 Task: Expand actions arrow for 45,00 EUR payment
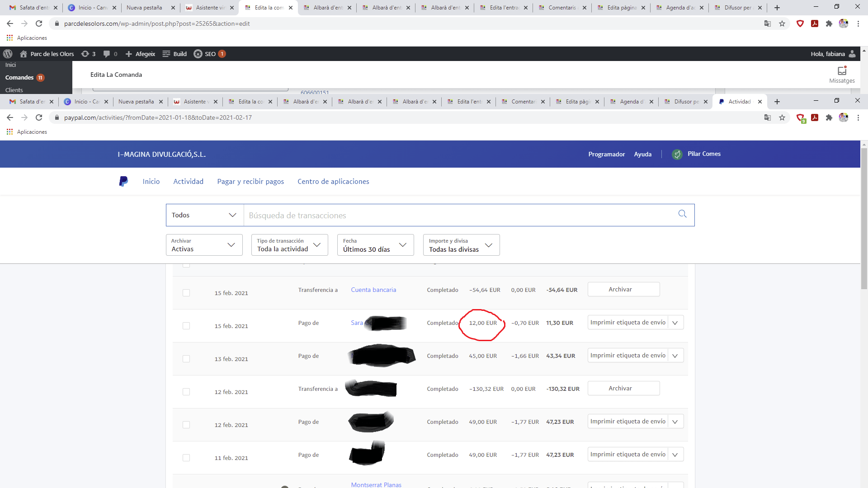point(675,356)
